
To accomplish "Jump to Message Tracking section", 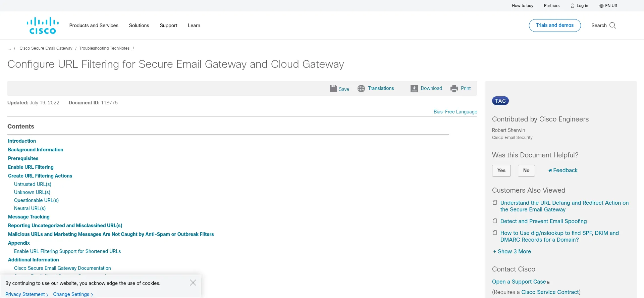I will tap(29, 217).
